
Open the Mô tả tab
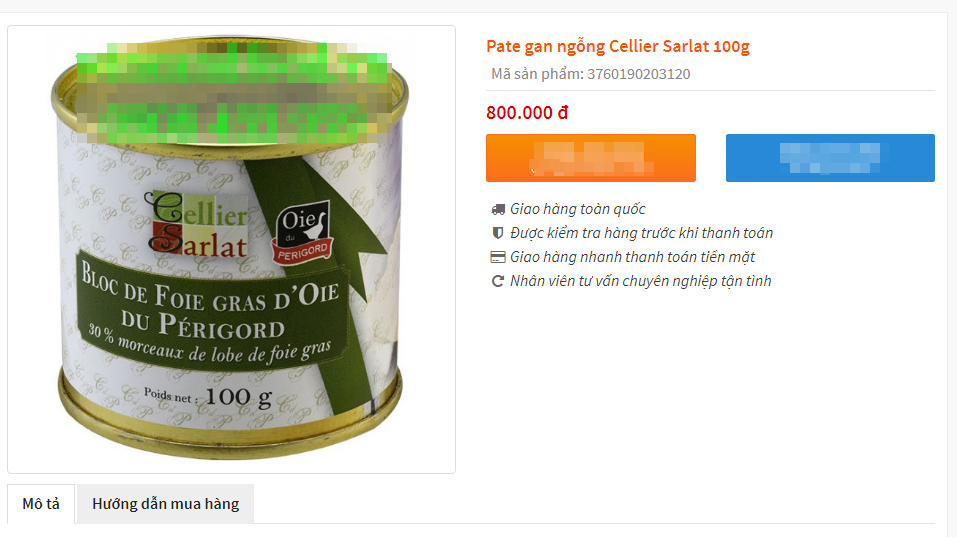(41, 504)
